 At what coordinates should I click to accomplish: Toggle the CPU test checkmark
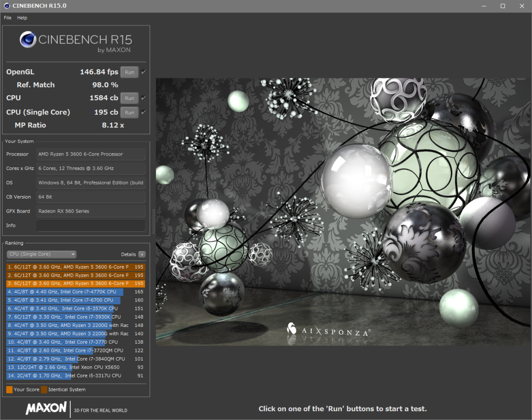coord(143,98)
